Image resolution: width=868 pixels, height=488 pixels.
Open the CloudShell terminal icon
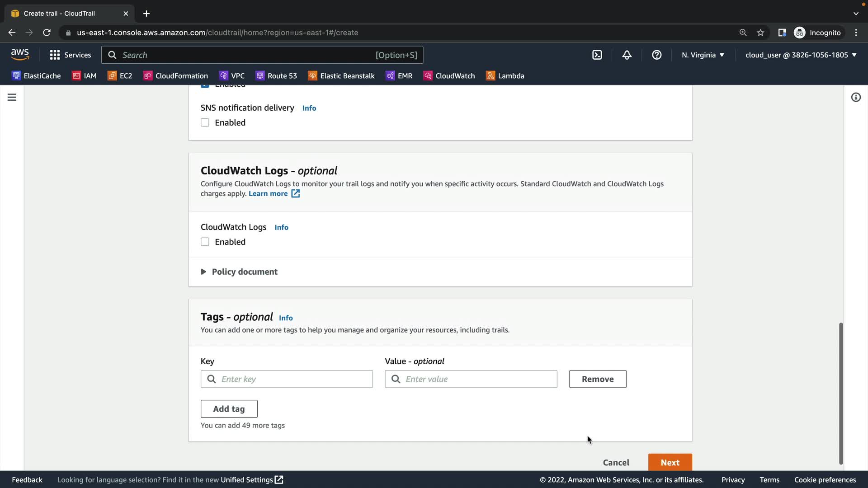pyautogui.click(x=597, y=55)
